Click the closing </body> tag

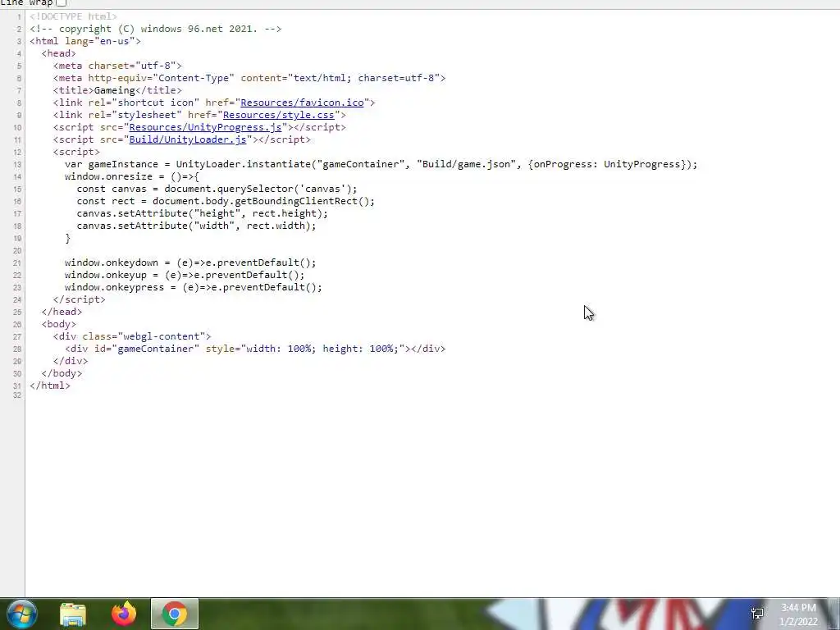[62, 373]
